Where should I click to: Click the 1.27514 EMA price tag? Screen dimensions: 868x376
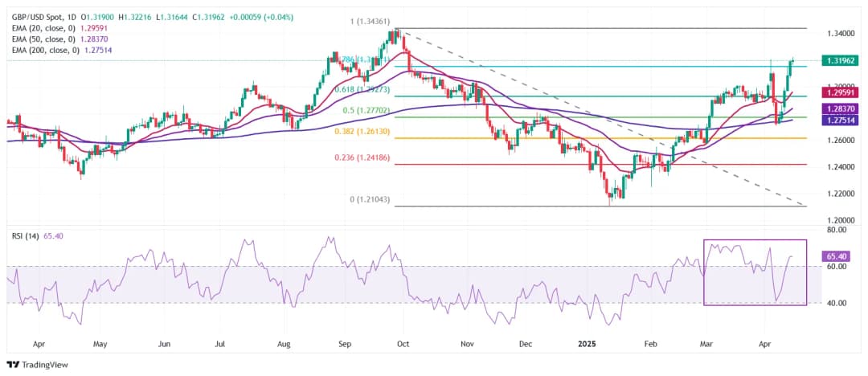point(841,120)
